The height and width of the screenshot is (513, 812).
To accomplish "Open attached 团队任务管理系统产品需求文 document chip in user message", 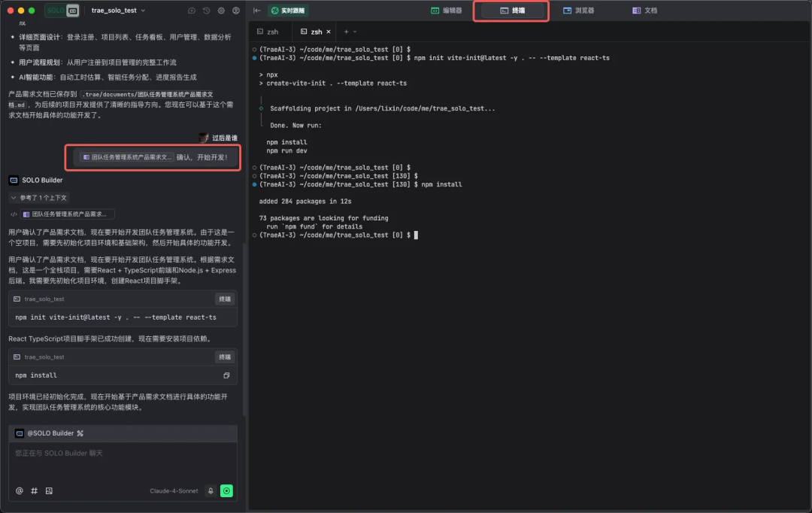I will pyautogui.click(x=127, y=157).
